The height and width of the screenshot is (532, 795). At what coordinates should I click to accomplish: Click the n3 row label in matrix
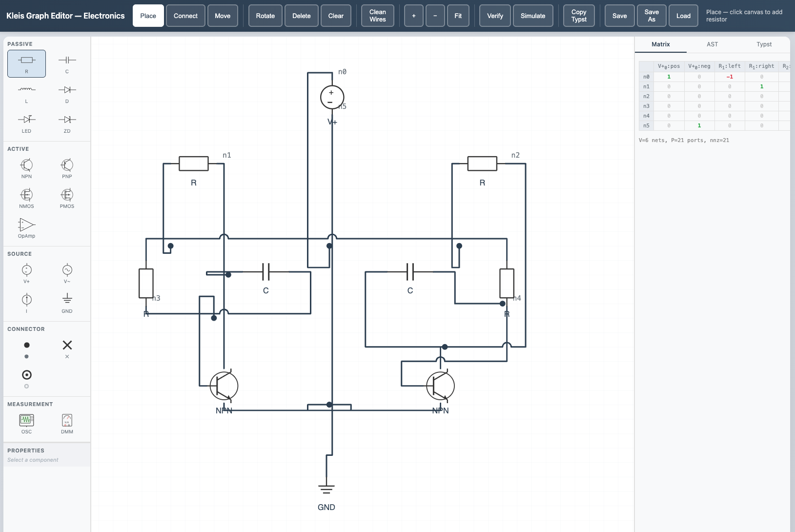(646, 106)
